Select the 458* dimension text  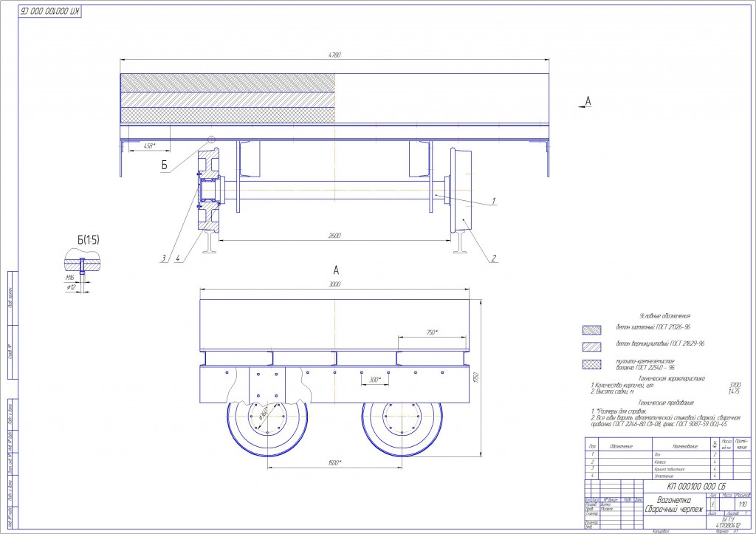(151, 146)
